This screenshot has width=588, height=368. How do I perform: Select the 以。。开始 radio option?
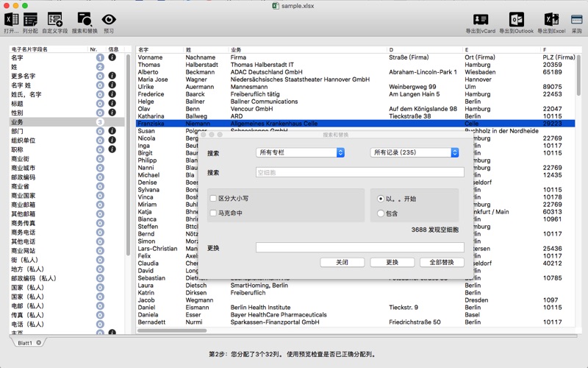pyautogui.click(x=381, y=199)
